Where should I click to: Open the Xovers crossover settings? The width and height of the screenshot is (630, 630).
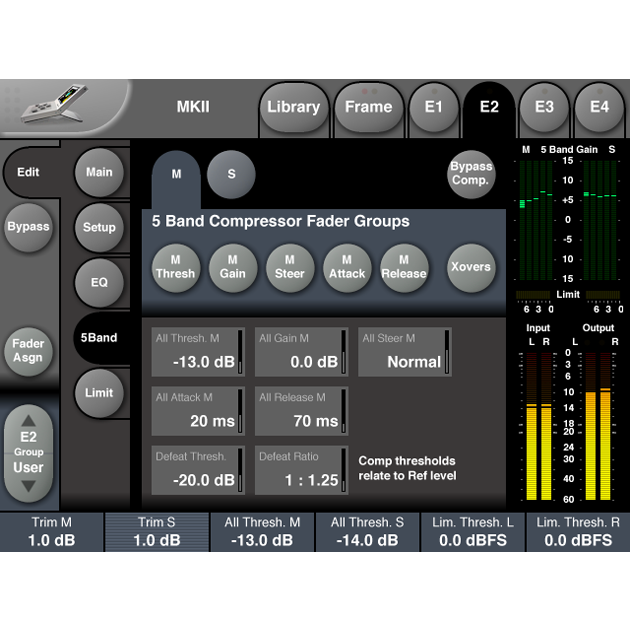[x=471, y=267]
